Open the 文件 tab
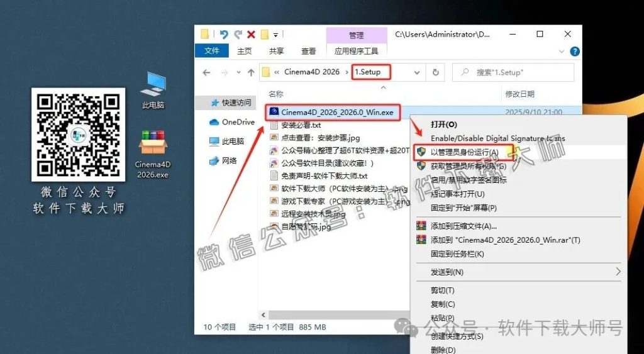644x354 pixels. [x=211, y=50]
